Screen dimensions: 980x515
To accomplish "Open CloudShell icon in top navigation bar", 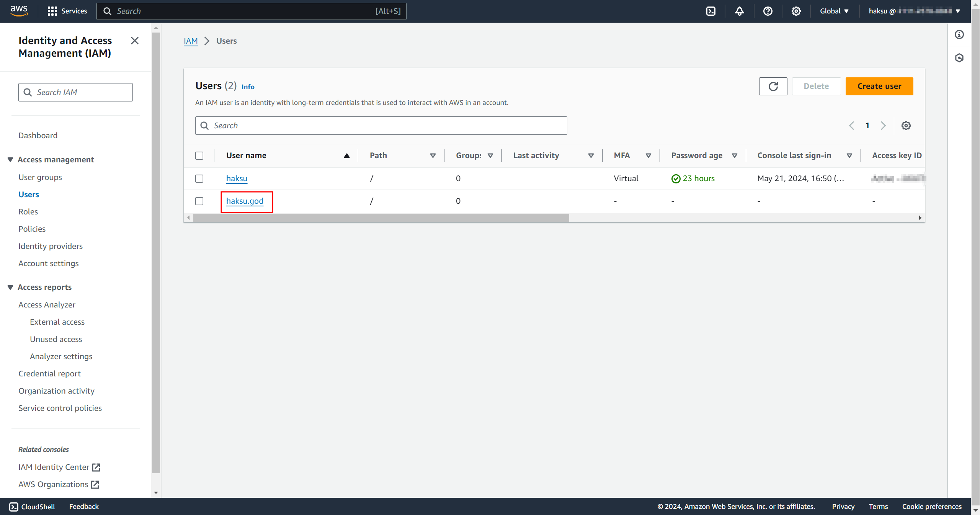I will [x=710, y=11].
